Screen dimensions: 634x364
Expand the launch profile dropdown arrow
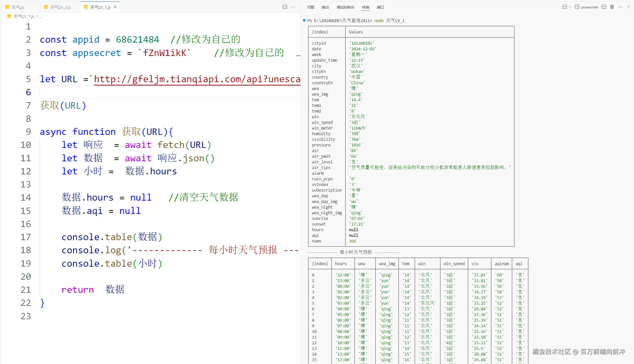tap(570, 7)
